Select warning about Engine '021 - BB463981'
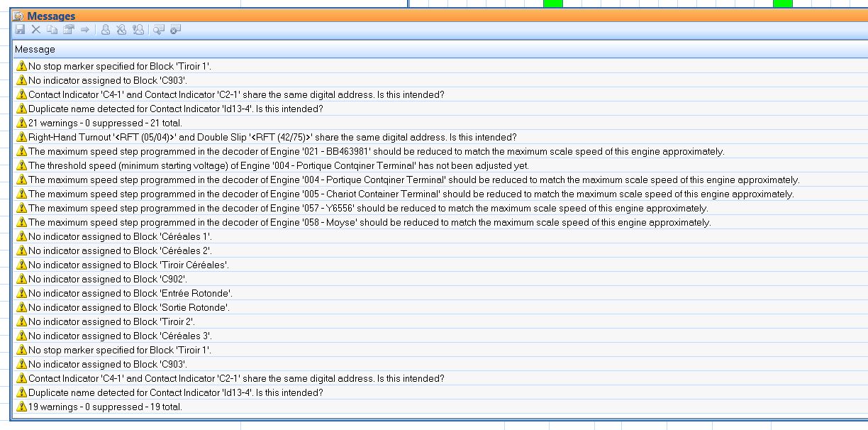 pyautogui.click(x=376, y=151)
